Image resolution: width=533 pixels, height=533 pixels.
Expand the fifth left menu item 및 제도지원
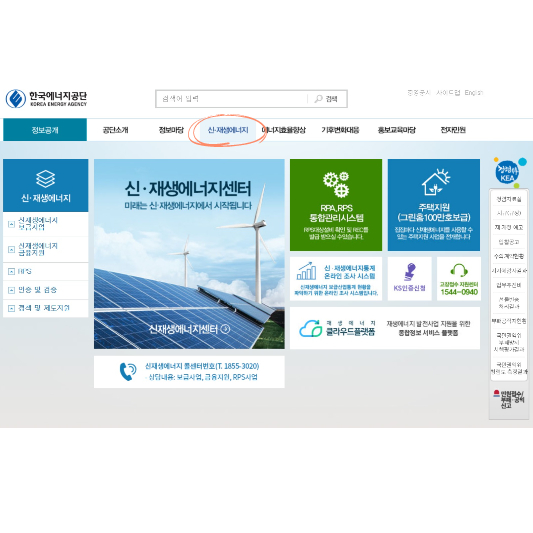click(x=46, y=308)
